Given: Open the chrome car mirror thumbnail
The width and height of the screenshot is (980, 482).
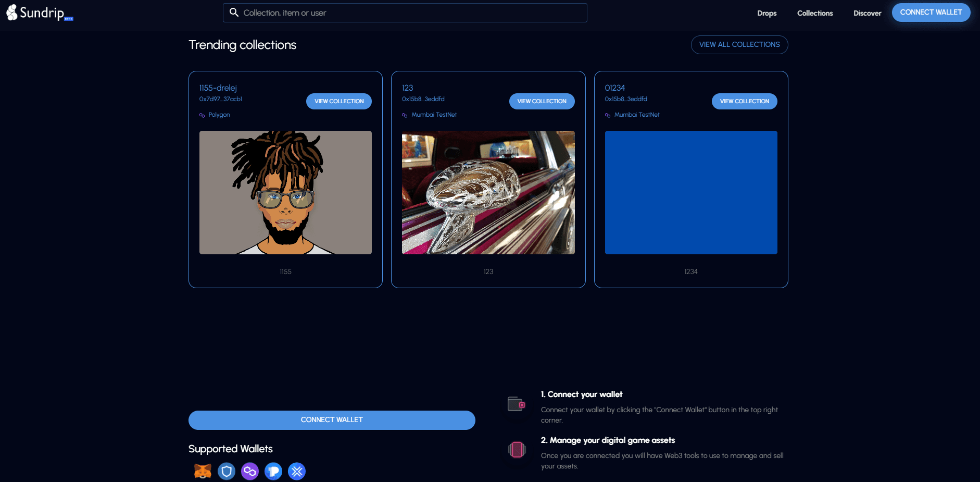Looking at the screenshot, I should point(488,192).
